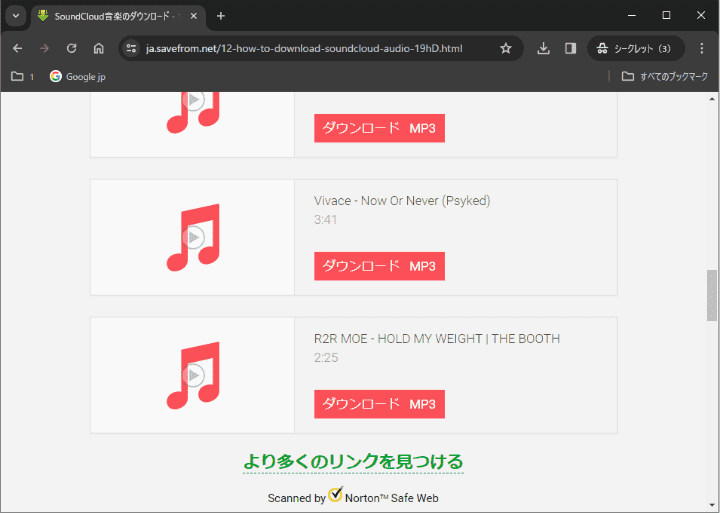Open the Chrome three-dot menu
720x513 pixels.
click(x=701, y=48)
